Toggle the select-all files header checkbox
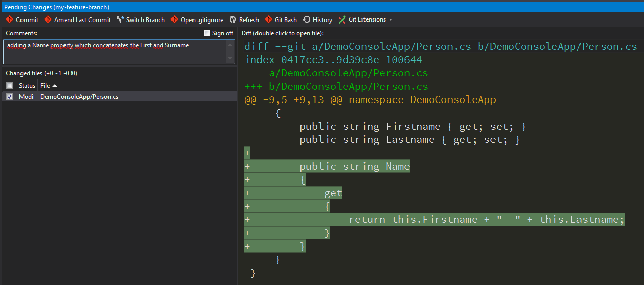644x285 pixels. [x=9, y=86]
